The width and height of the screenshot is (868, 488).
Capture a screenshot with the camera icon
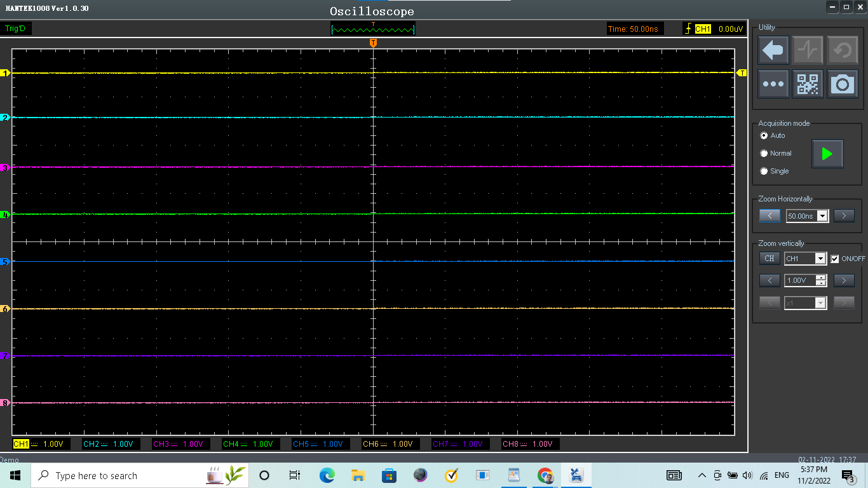tap(842, 84)
